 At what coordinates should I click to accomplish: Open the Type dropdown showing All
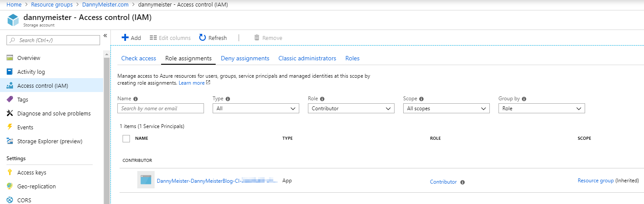coord(256,109)
